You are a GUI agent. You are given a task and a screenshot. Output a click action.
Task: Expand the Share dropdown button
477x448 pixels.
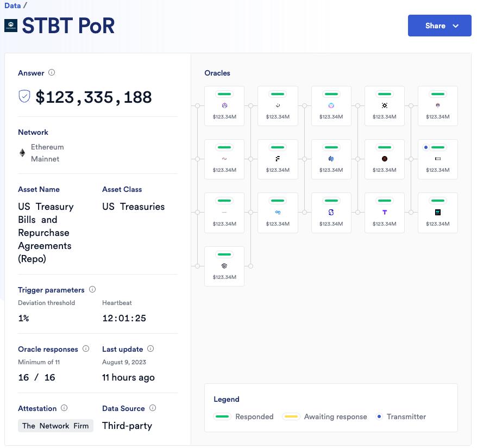pyautogui.click(x=440, y=26)
